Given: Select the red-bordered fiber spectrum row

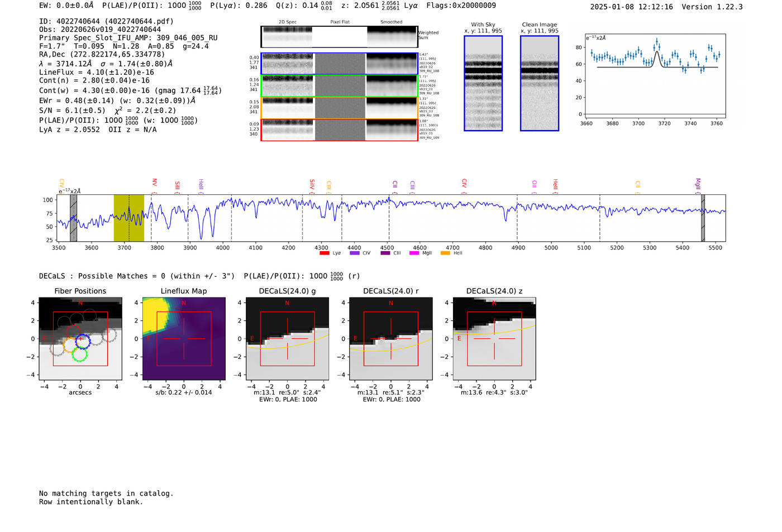Looking at the screenshot, I should point(339,130).
